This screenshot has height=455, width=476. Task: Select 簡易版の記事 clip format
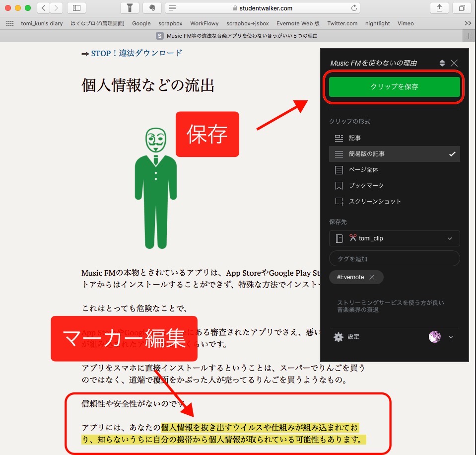point(394,153)
